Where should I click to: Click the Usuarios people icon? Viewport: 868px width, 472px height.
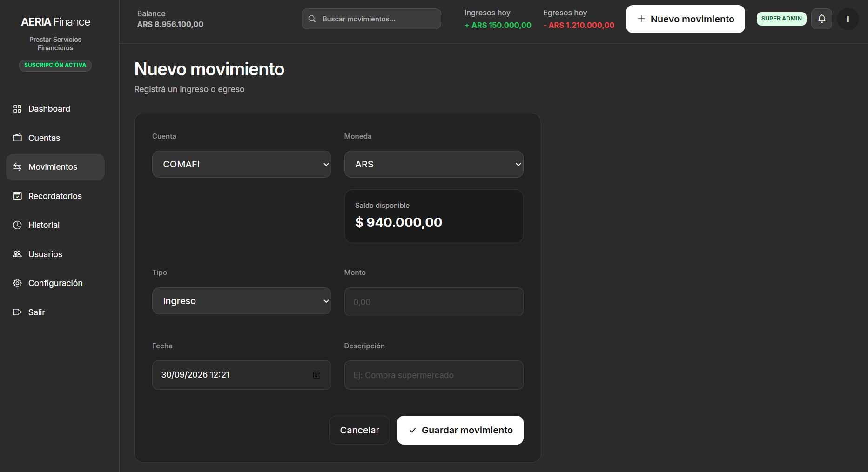pos(17,254)
